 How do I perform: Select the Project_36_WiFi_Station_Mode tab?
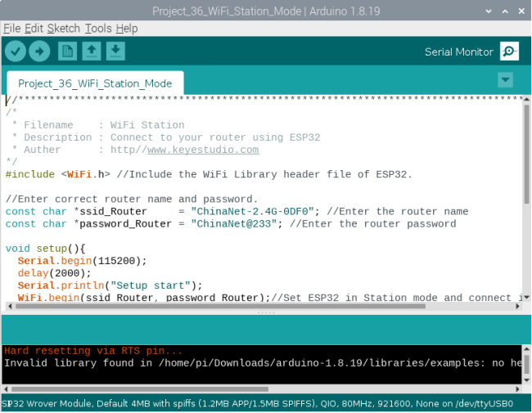coord(95,83)
